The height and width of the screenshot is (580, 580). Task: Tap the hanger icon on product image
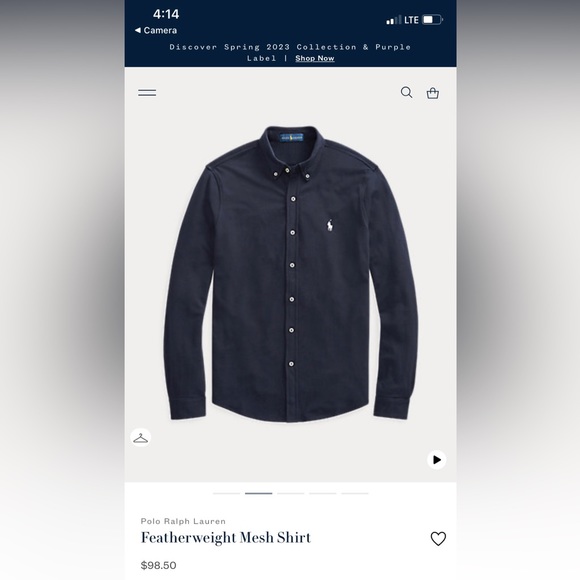[141, 438]
